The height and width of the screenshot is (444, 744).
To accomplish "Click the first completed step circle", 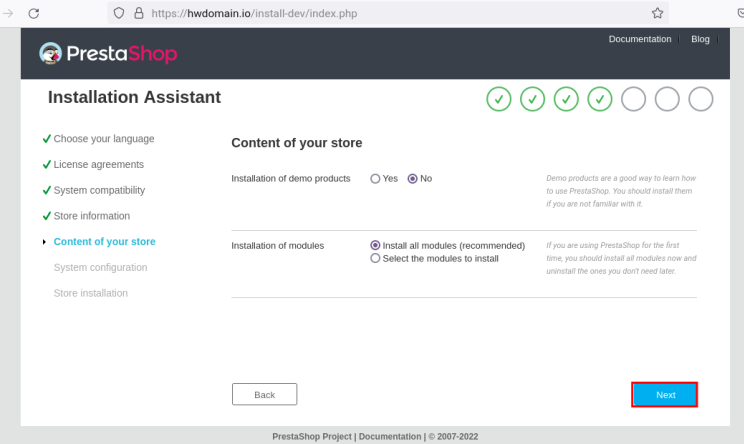I will [x=499, y=98].
